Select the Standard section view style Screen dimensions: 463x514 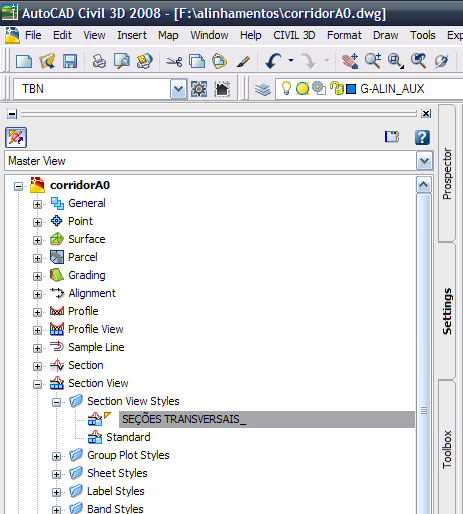[x=128, y=437]
